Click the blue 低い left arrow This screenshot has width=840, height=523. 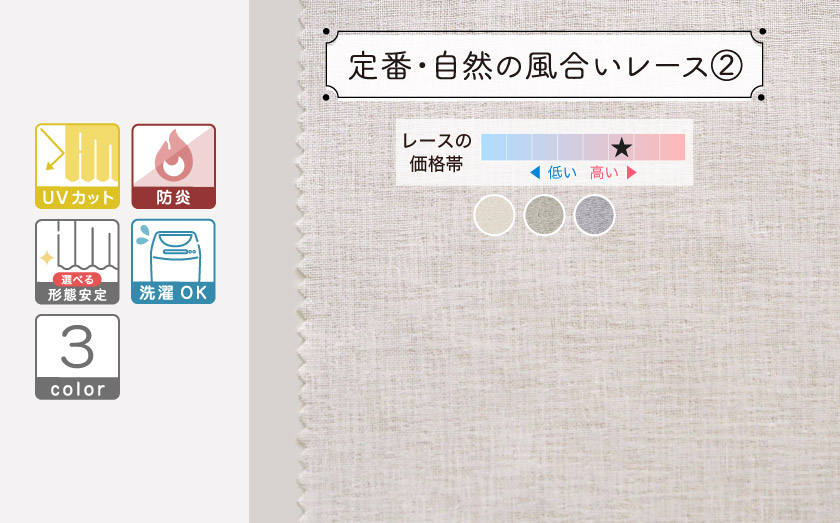pyautogui.click(x=535, y=173)
